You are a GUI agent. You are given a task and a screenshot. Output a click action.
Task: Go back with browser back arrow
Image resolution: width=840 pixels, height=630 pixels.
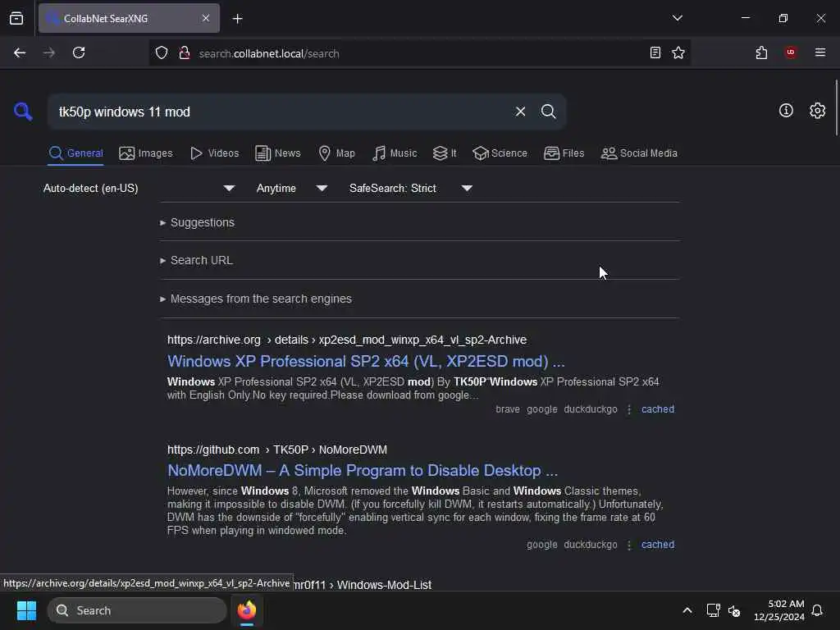pos(20,53)
